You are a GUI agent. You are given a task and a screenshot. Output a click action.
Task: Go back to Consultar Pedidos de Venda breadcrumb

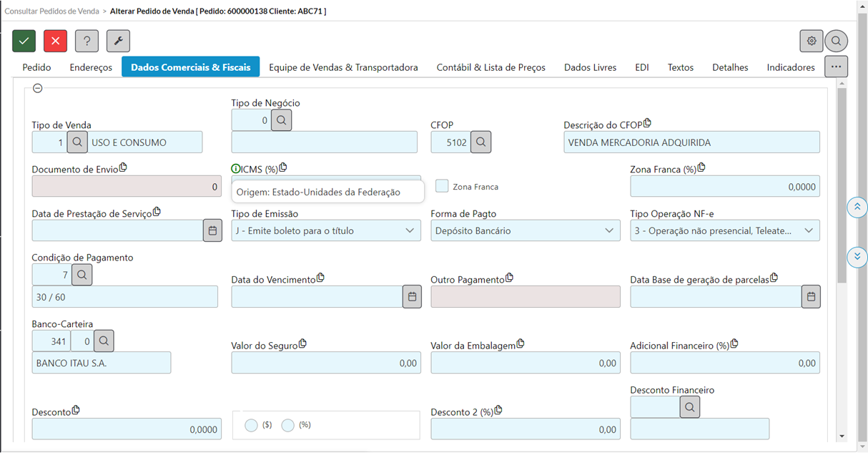(x=52, y=11)
